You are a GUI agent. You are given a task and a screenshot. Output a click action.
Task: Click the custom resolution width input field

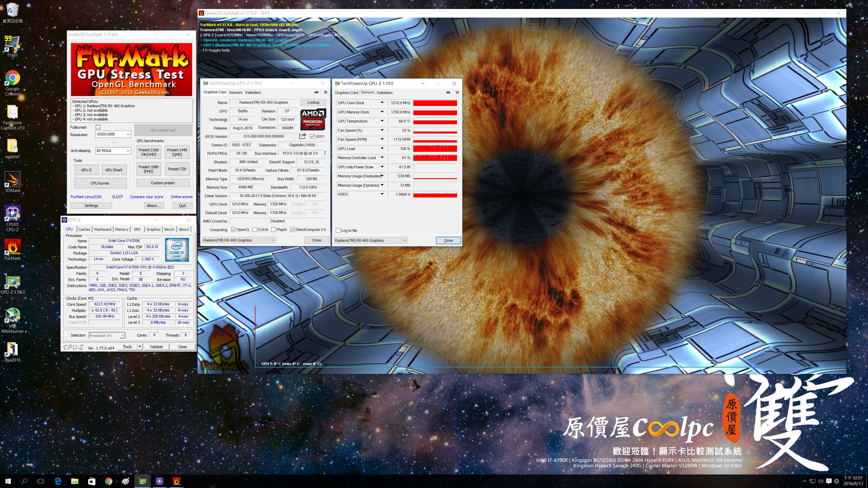click(x=102, y=142)
